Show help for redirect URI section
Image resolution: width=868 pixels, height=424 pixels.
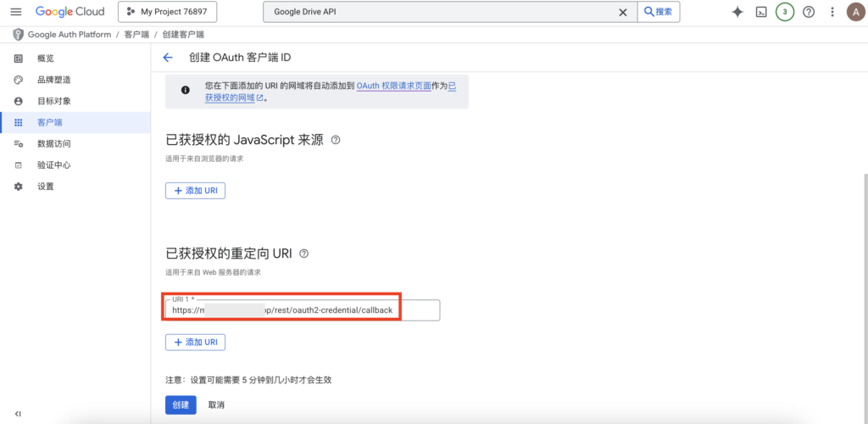(x=304, y=254)
